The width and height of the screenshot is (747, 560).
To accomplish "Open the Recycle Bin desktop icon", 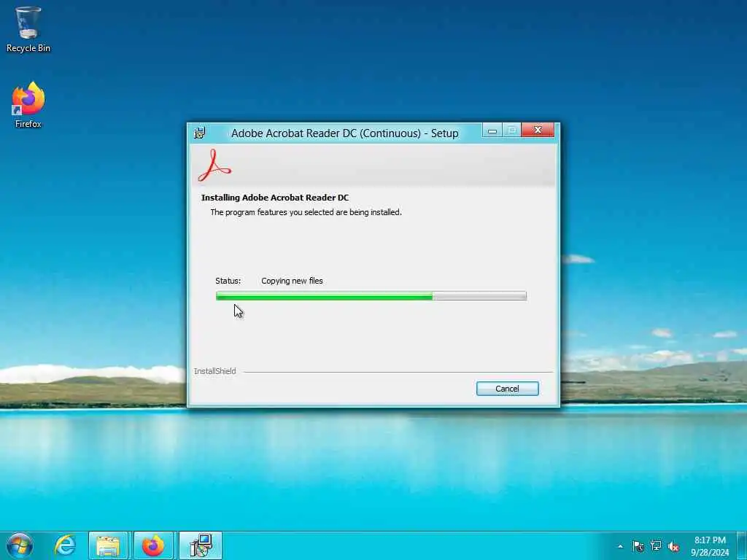I will (x=28, y=28).
